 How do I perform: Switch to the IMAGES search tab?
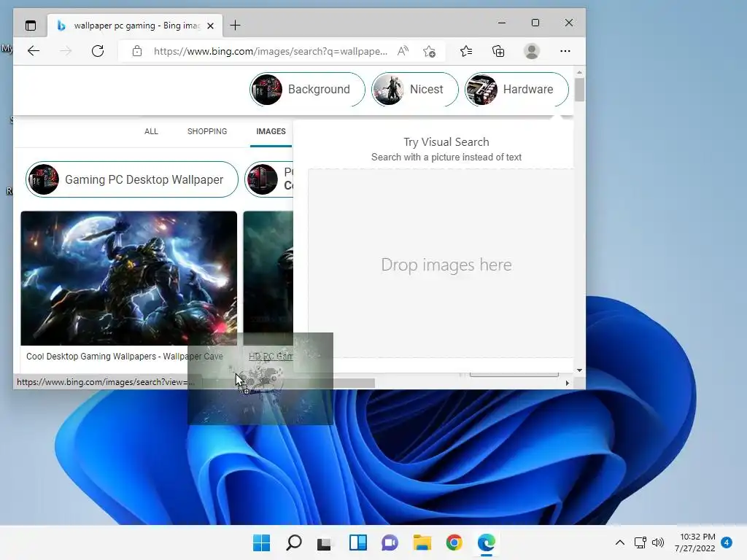pos(271,131)
